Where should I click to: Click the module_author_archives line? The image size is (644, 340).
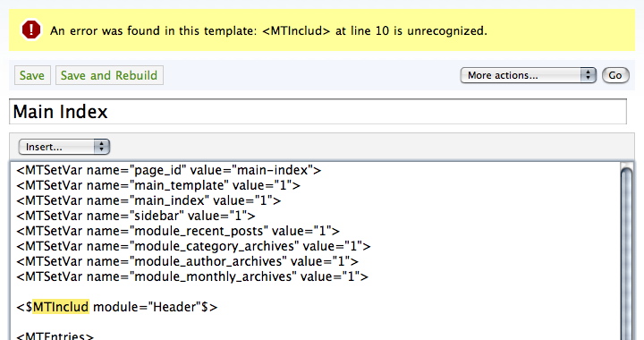pyautogui.click(x=187, y=261)
